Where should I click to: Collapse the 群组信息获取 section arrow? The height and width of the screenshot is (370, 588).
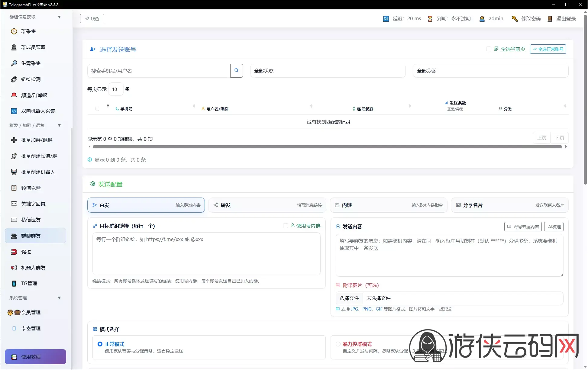(59, 17)
